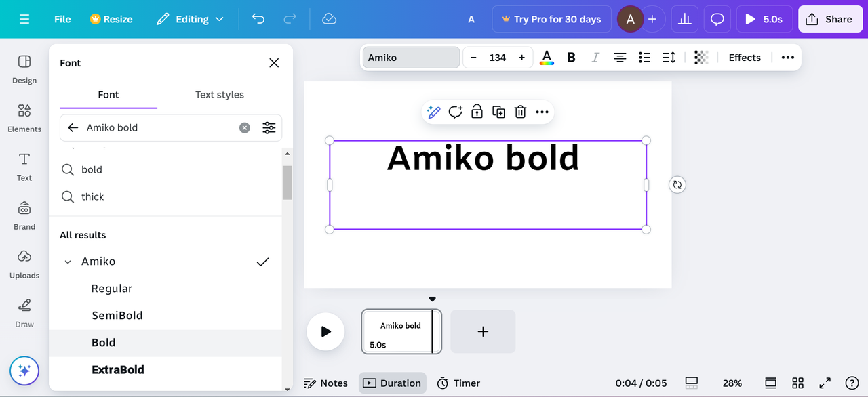Clear the font search field
This screenshot has height=397, width=868.
245,127
